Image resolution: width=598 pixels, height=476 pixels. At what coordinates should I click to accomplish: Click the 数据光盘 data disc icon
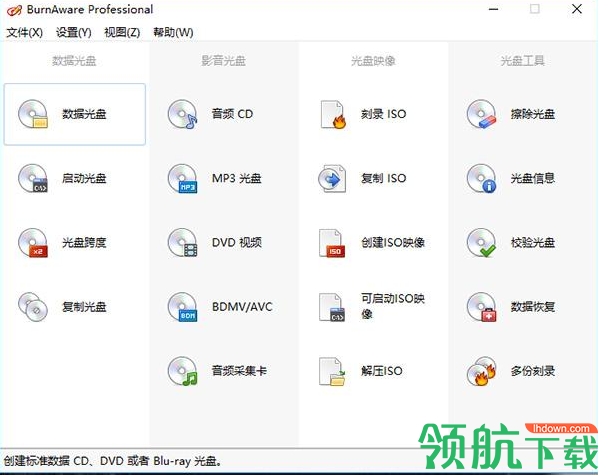click(x=33, y=114)
